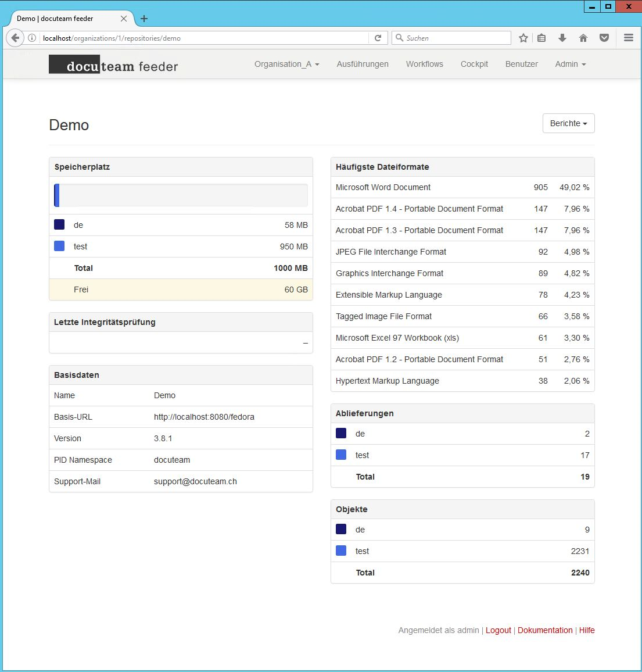Show site information icon in address bar

(x=32, y=38)
